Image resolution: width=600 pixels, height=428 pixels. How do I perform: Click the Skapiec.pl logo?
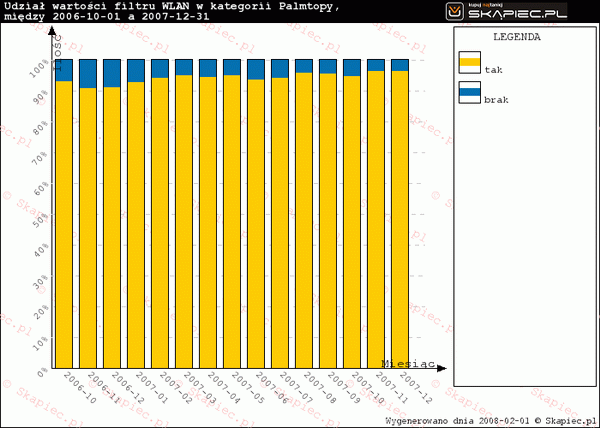pyautogui.click(x=506, y=11)
